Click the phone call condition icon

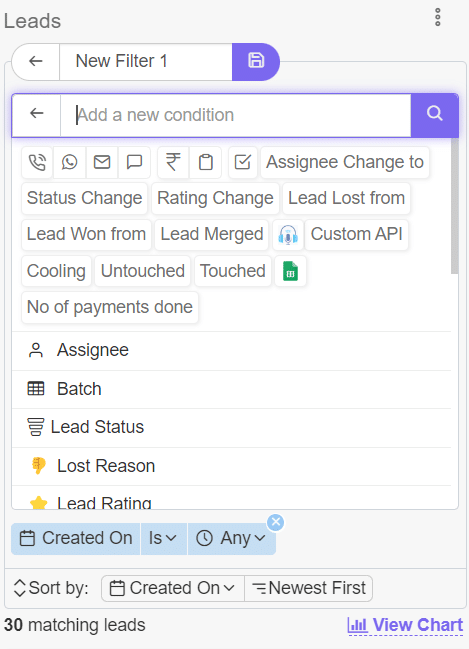tap(37, 162)
